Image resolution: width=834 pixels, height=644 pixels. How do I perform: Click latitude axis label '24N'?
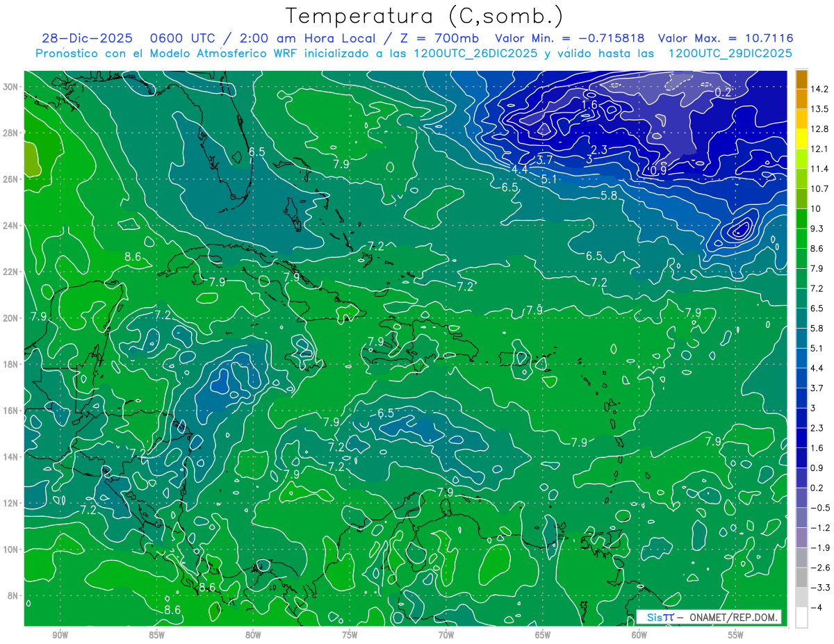tap(11, 226)
